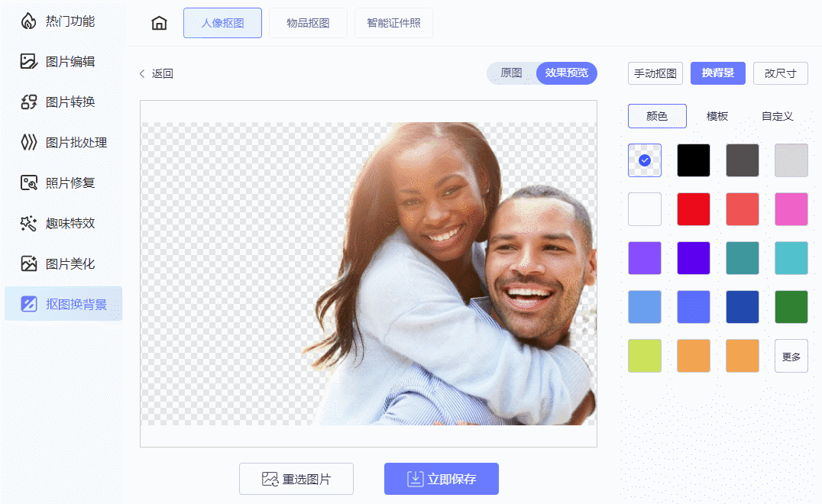Click image icon on 重选图片 button
The height and width of the screenshot is (504, 822).
click(x=270, y=479)
